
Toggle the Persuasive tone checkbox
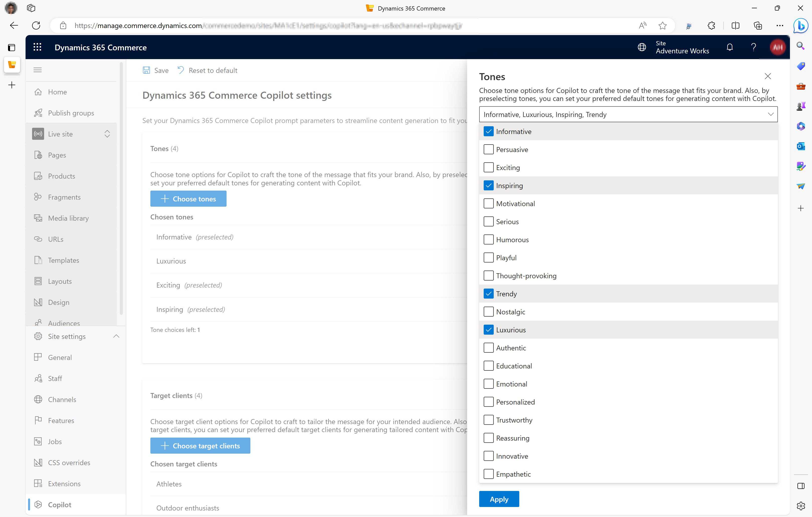[488, 149]
